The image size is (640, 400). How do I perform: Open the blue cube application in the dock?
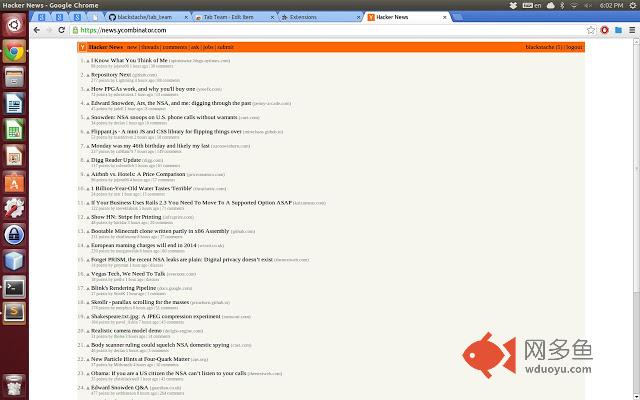click(14, 261)
